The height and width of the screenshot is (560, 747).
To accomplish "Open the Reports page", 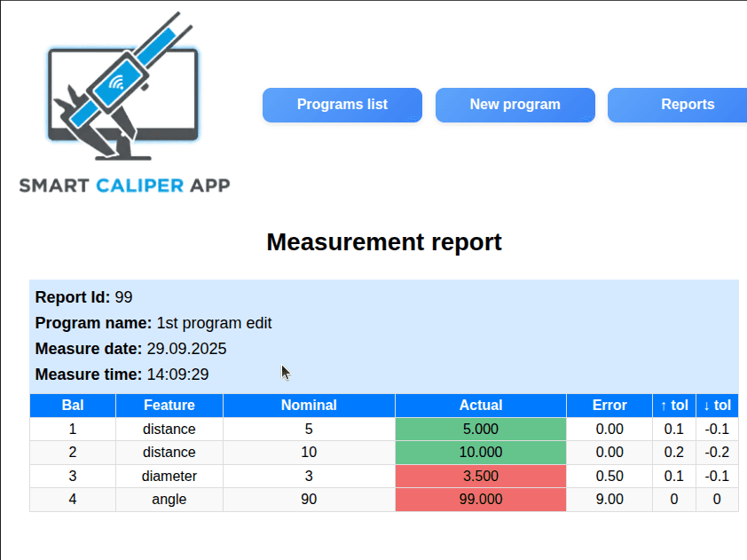I will (x=688, y=105).
